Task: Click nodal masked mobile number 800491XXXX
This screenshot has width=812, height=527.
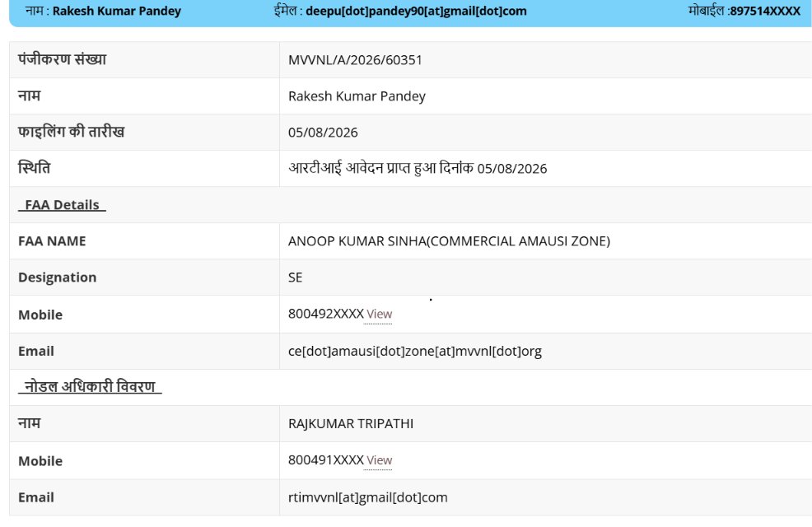Action: pos(326,459)
